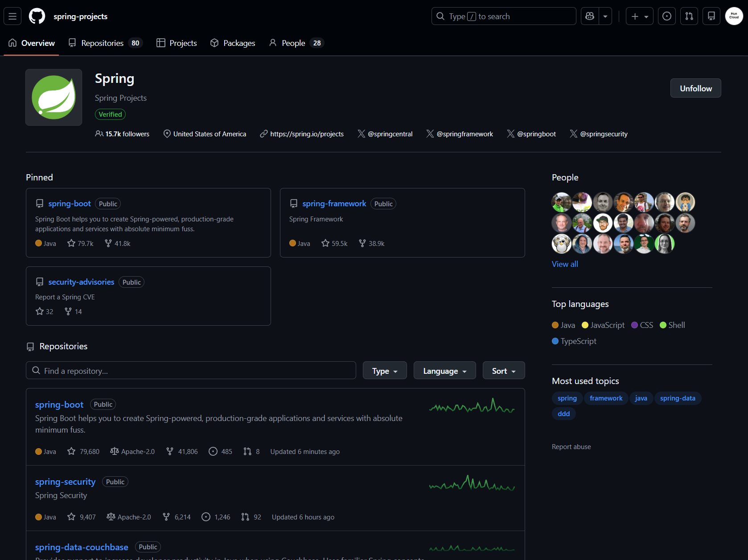Open the notifications inbox icon
The width and height of the screenshot is (748, 560).
711,16
